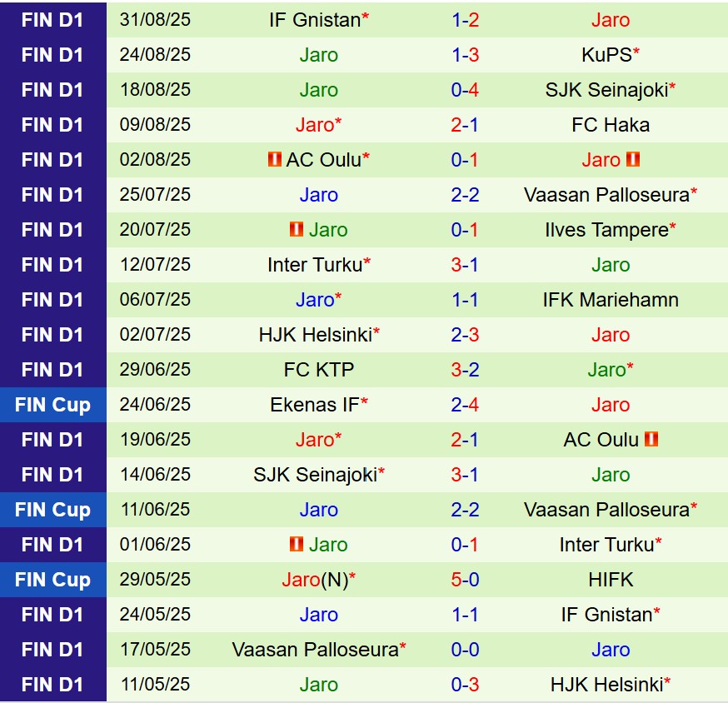Click red card icon by Jaro, 01/06/25 match

296,544
